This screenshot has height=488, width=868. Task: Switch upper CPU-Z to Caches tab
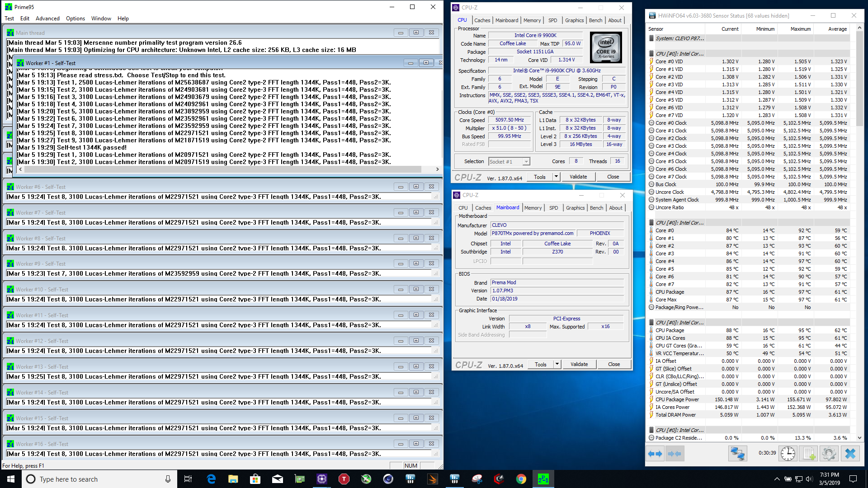pyautogui.click(x=482, y=20)
